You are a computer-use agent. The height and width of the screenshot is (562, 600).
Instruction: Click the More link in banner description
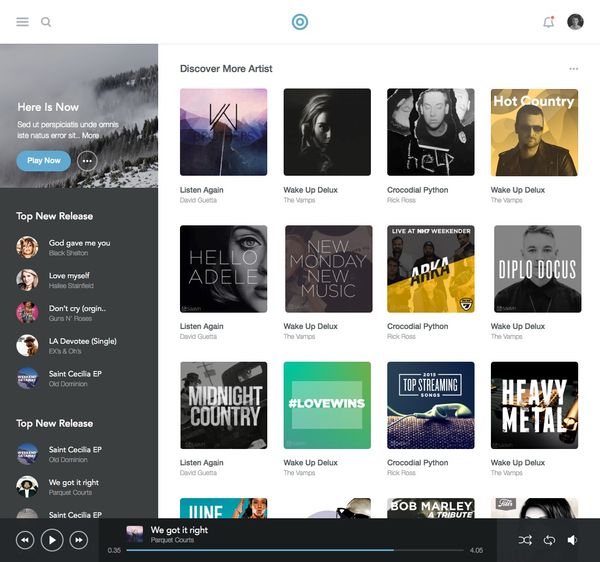90,135
